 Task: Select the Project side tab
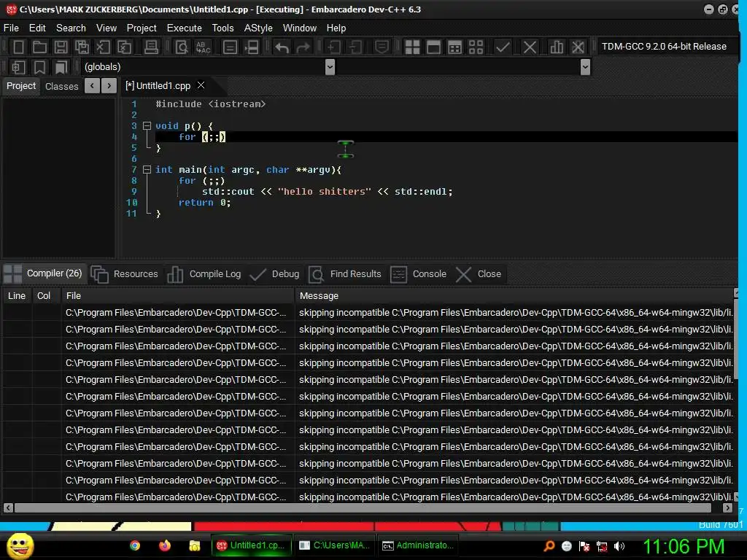21,86
